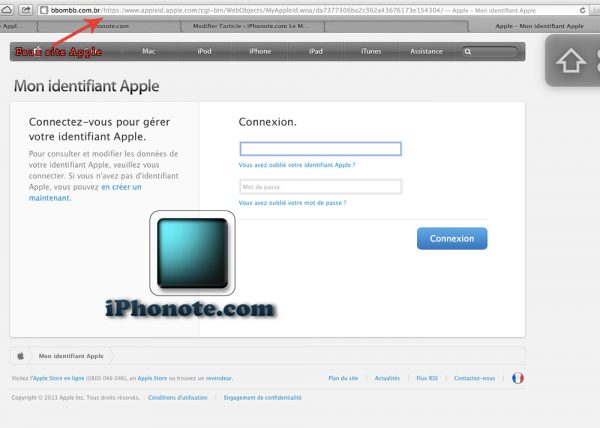Switch to 'Apple - Mon identifiant Apple' tab

[x=539, y=26]
